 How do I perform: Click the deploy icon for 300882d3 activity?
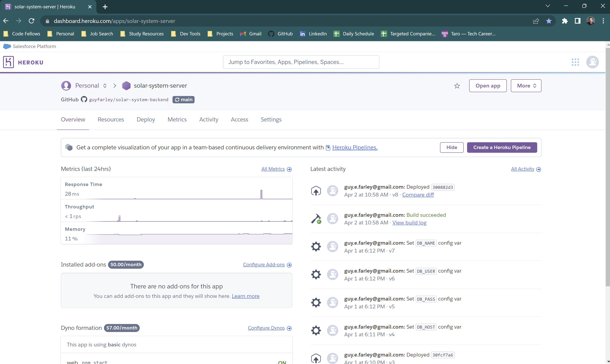(316, 191)
